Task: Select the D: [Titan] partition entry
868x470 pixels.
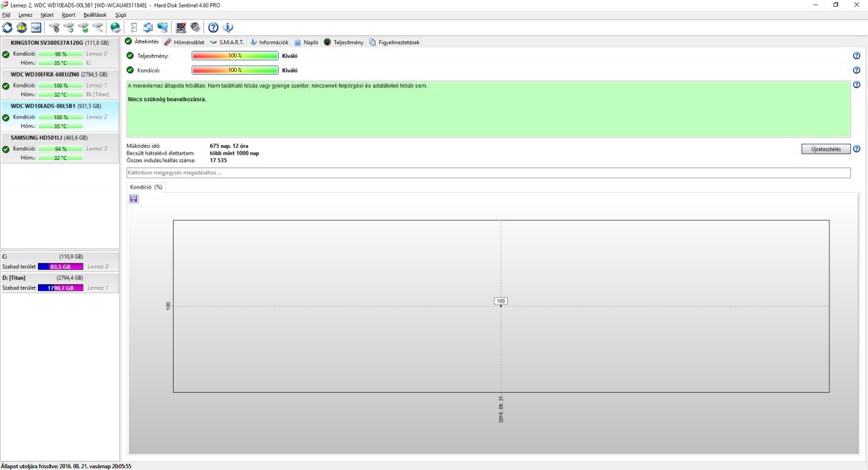Action: [x=60, y=283]
